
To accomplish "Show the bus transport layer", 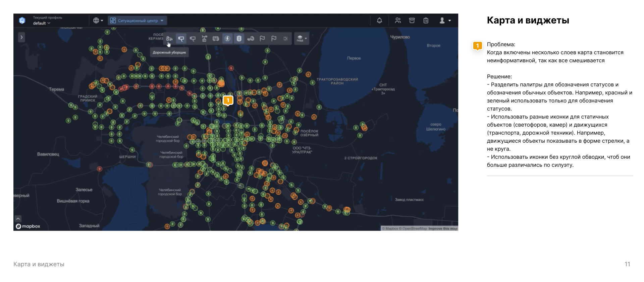I will pos(216,39).
